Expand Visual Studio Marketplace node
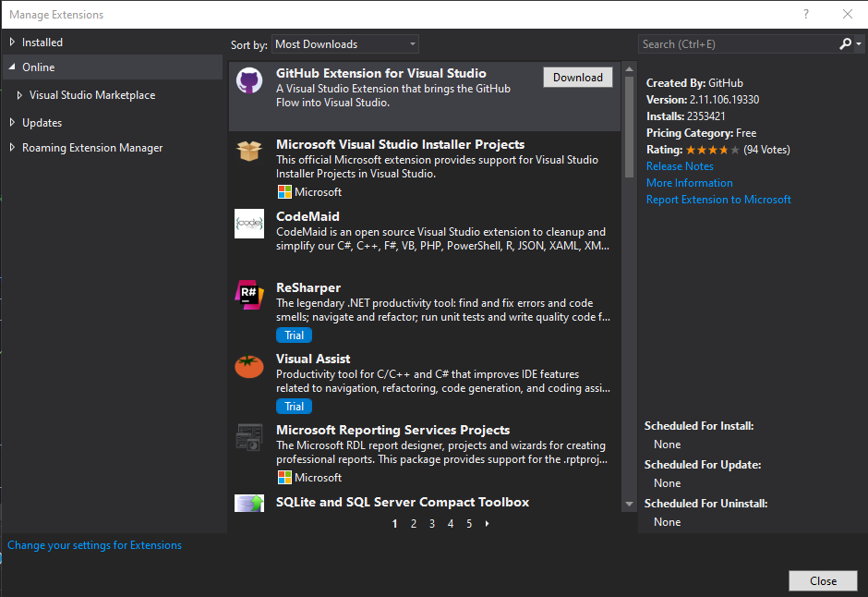868x597 pixels. (19, 95)
